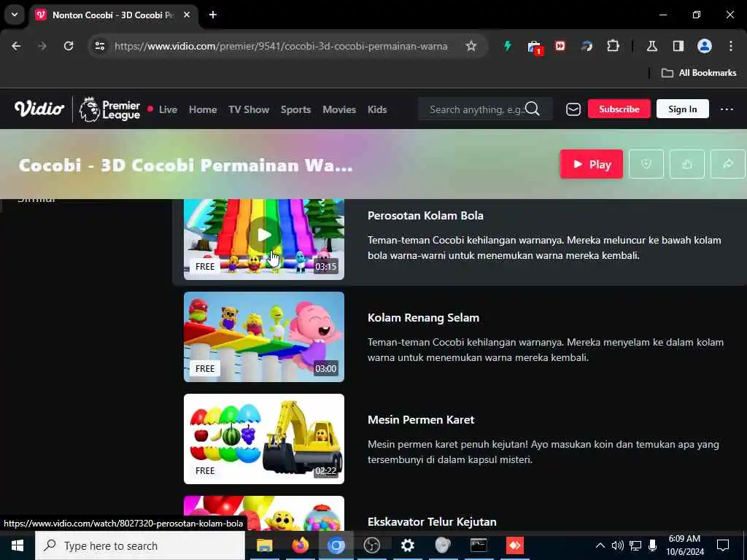Click the Sign In button
Screen dimensions: 747x560
[x=682, y=109]
